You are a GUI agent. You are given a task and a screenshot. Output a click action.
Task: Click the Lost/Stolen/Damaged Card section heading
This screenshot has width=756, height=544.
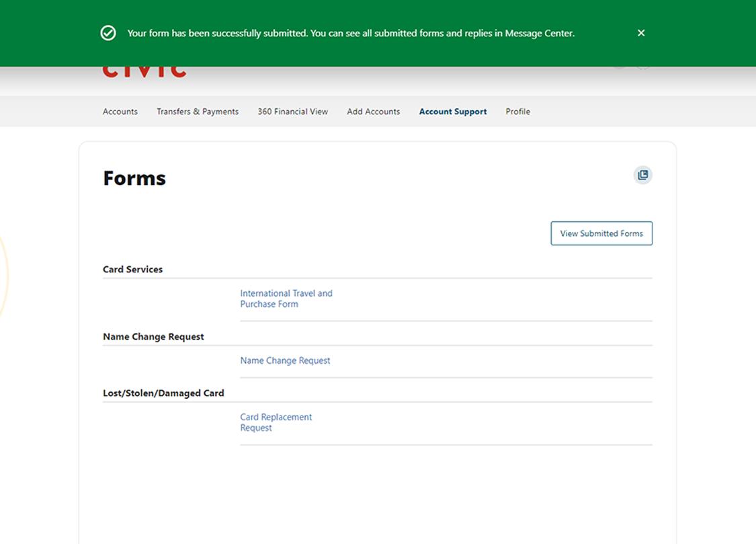click(x=163, y=393)
